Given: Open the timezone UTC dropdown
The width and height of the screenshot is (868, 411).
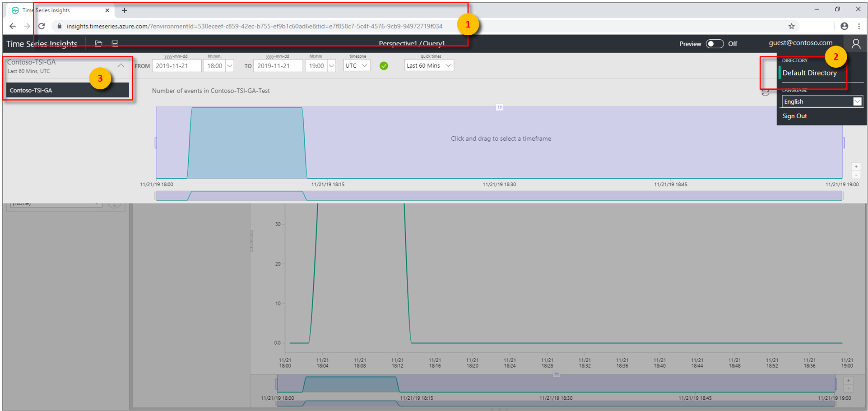Looking at the screenshot, I should [x=356, y=66].
